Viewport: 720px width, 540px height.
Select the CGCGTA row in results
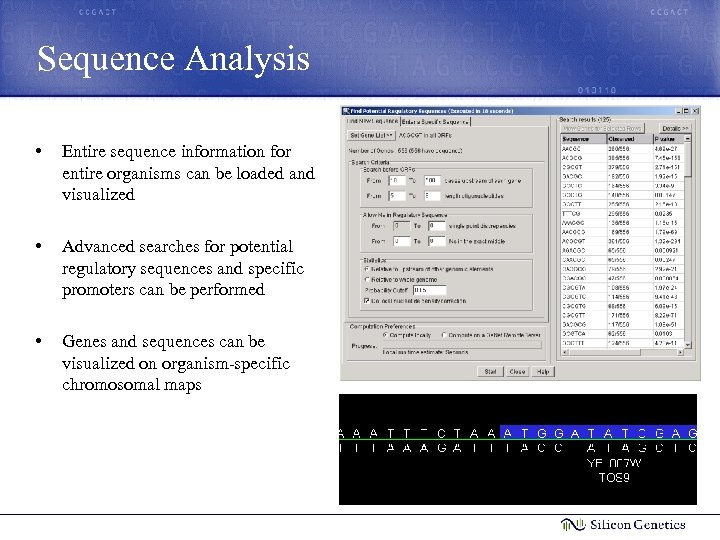[x=622, y=287]
